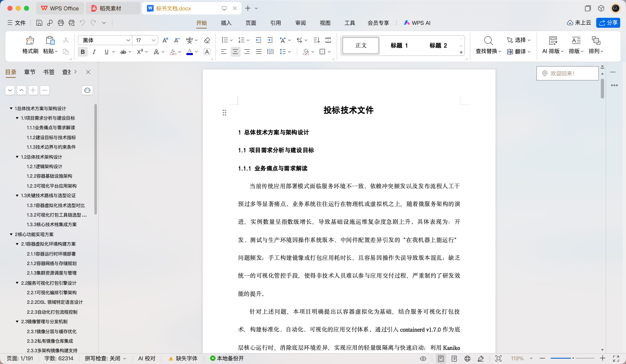
Task: Open the font size 17 dropdown
Action: pyautogui.click(x=154, y=40)
